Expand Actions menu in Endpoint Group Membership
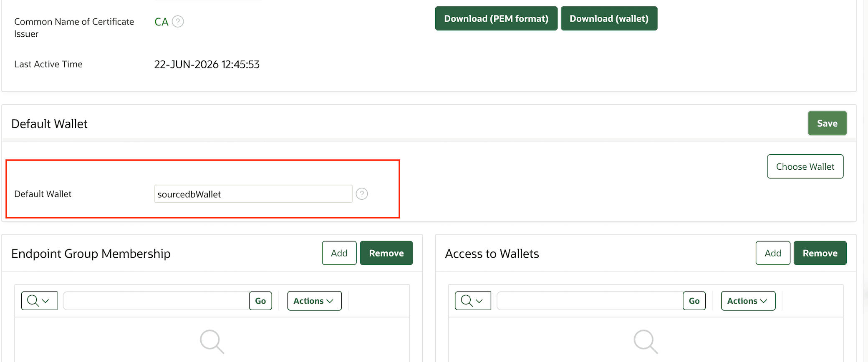 pos(314,301)
